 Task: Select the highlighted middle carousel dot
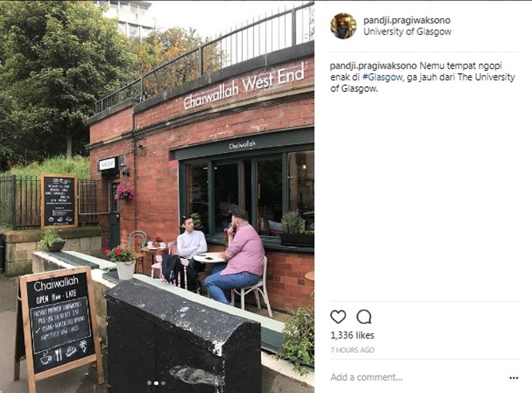(156, 383)
